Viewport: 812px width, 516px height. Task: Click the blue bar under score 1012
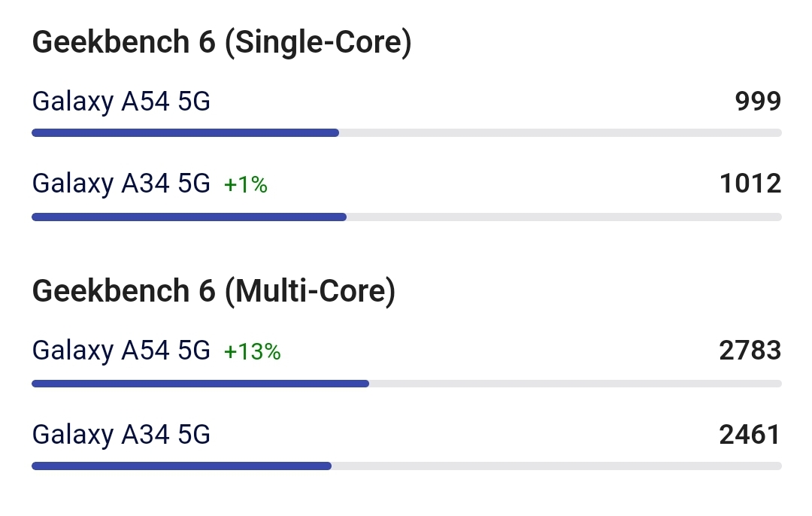pos(189,217)
